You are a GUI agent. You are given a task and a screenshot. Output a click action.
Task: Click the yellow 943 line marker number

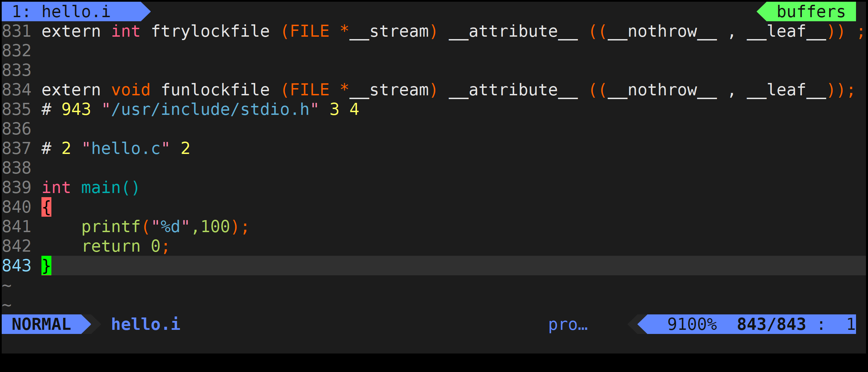point(76,109)
